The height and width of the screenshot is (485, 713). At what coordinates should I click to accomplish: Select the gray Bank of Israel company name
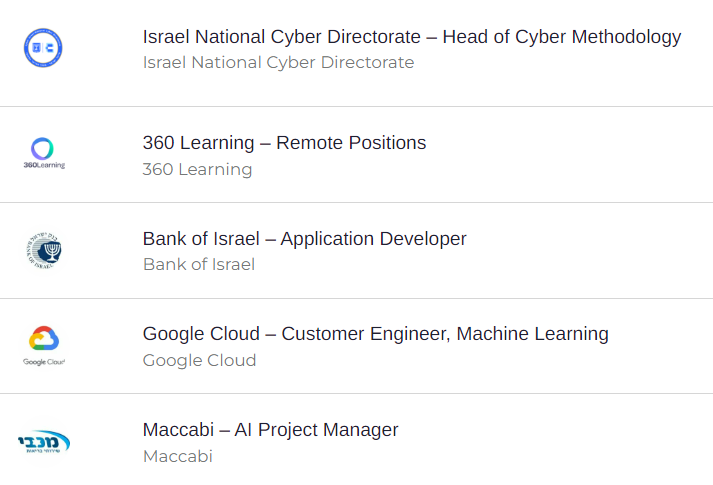[x=199, y=264]
